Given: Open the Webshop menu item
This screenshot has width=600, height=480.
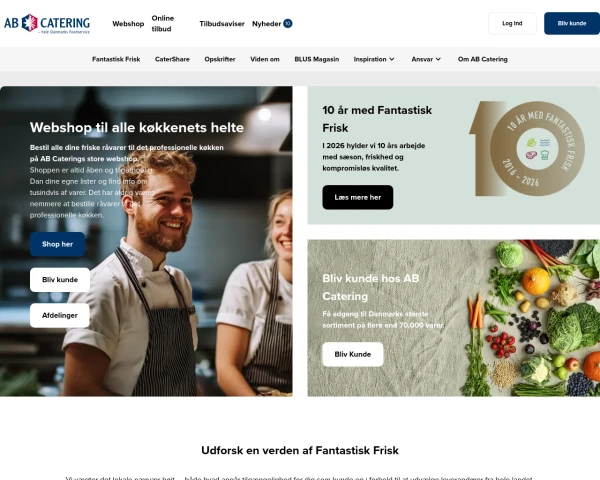Looking at the screenshot, I should pyautogui.click(x=128, y=24).
